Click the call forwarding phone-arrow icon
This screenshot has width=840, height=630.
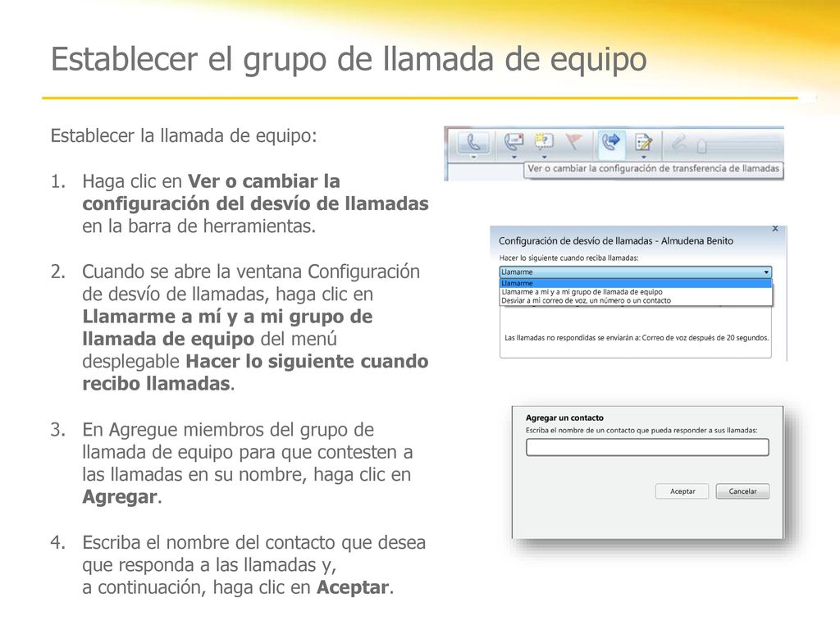610,142
